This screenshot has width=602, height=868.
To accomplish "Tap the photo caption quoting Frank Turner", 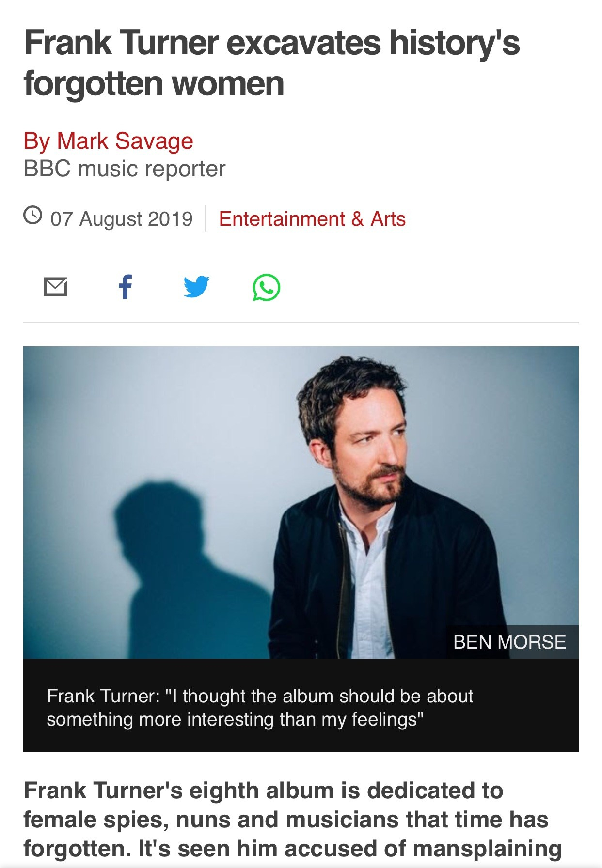I will (x=260, y=708).
